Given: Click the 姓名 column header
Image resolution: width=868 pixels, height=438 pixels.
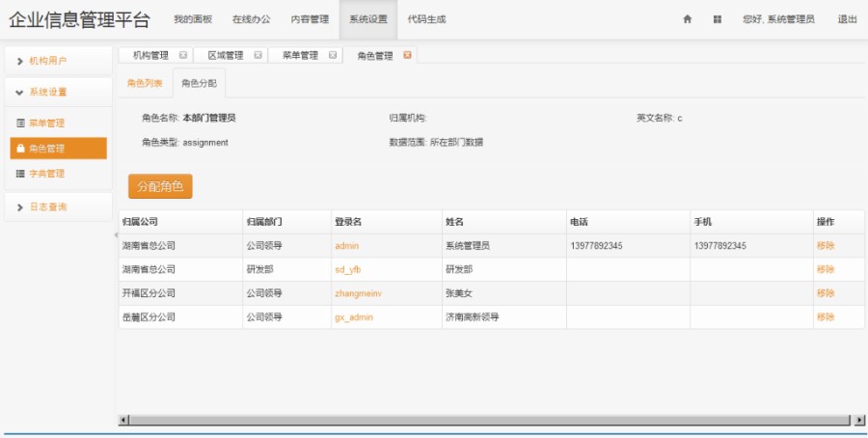Looking at the screenshot, I should point(503,222).
